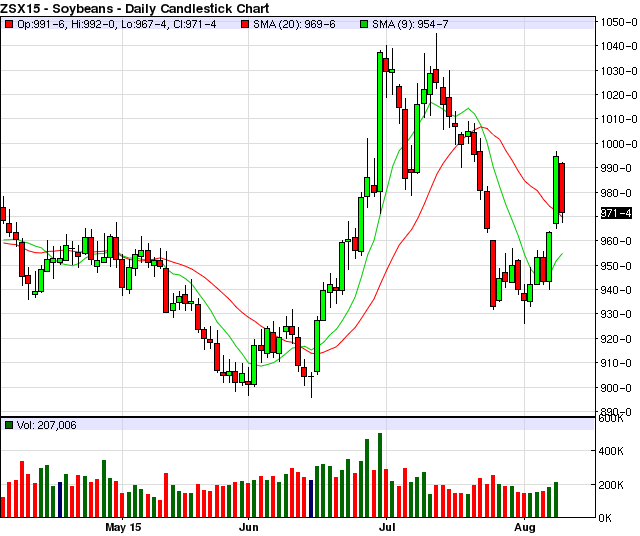Click the '990-0' price axis label
Viewport: 640px width, 536px height.
click(x=616, y=168)
